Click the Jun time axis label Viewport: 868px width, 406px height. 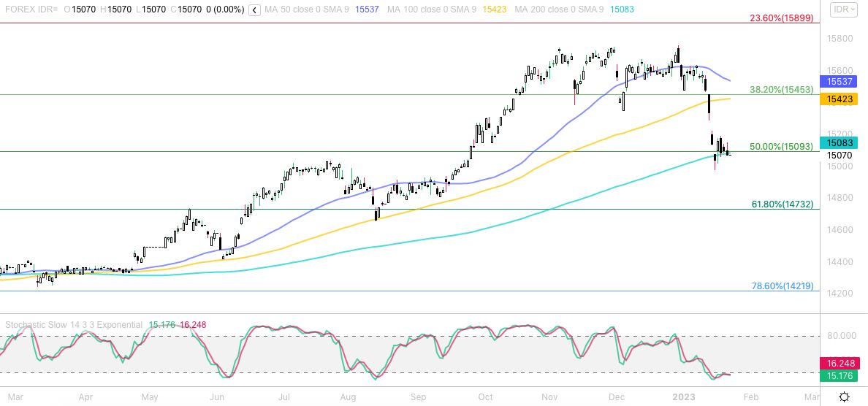click(217, 397)
